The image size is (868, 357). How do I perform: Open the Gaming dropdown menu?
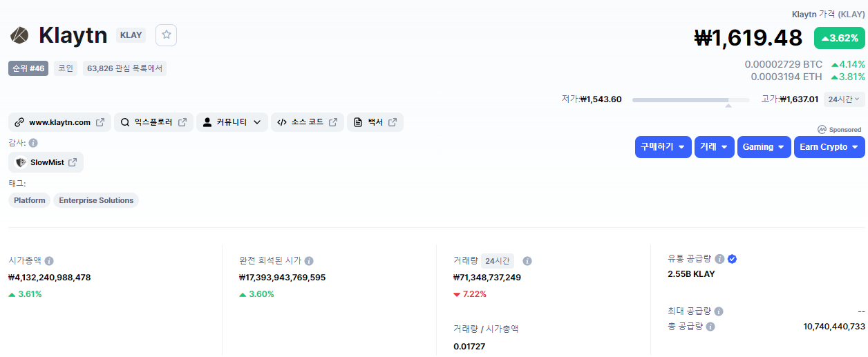point(764,147)
